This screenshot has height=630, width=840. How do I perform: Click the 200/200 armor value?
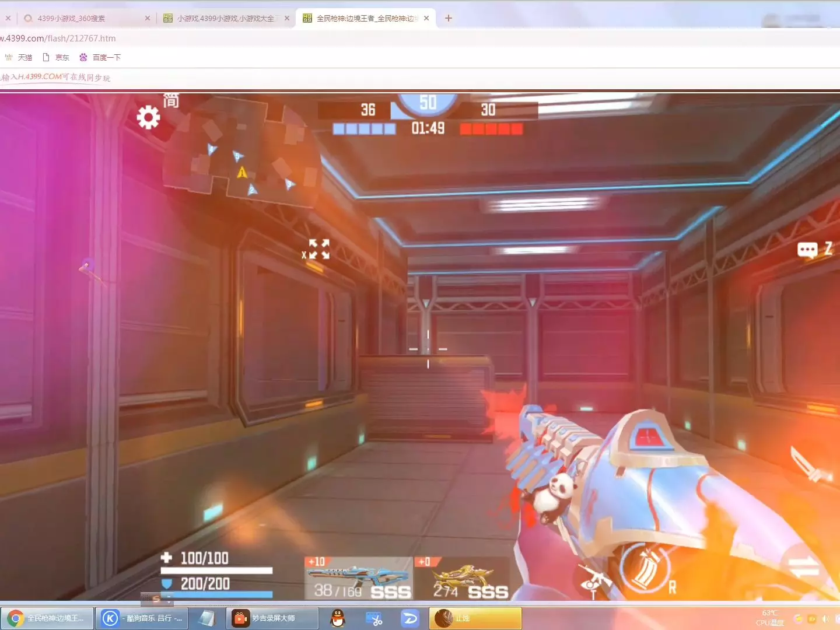205,583
